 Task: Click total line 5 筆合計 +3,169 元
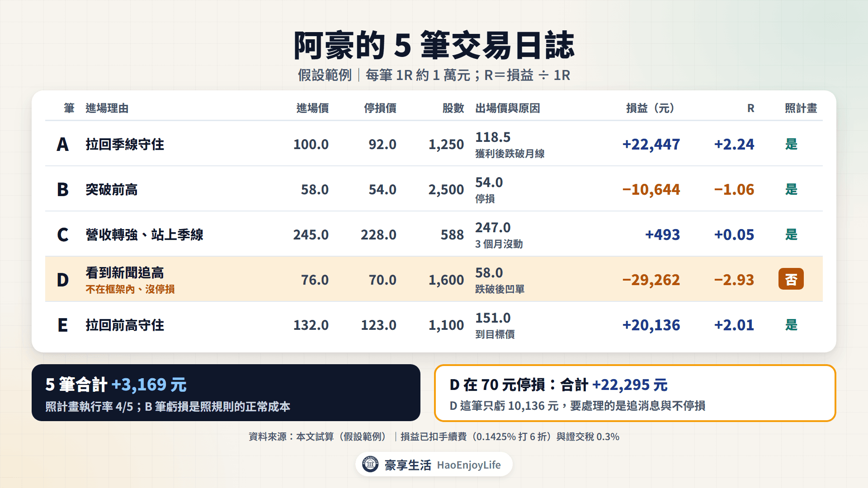[x=116, y=385]
